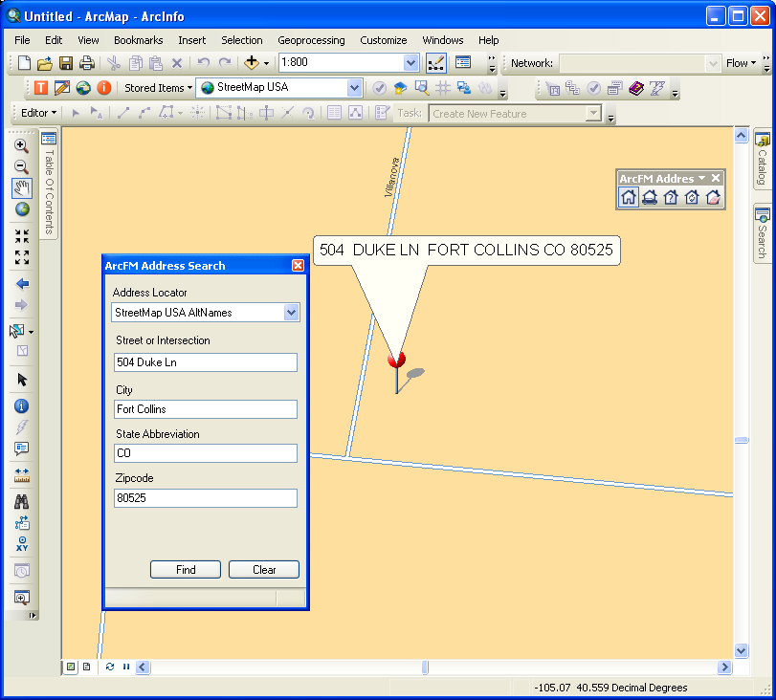This screenshot has height=700, width=776.
Task: Open the Search side tab
Action: (763, 234)
